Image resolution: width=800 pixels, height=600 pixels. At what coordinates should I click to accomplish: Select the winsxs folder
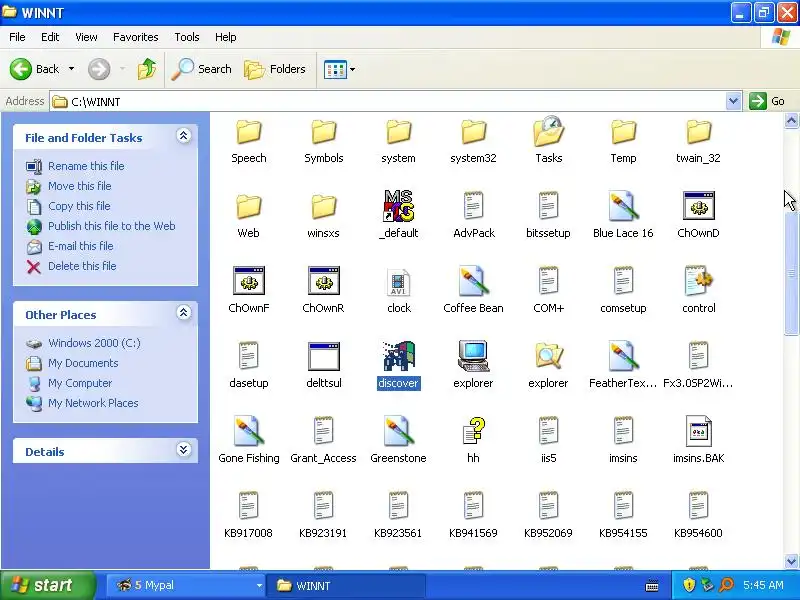323,216
